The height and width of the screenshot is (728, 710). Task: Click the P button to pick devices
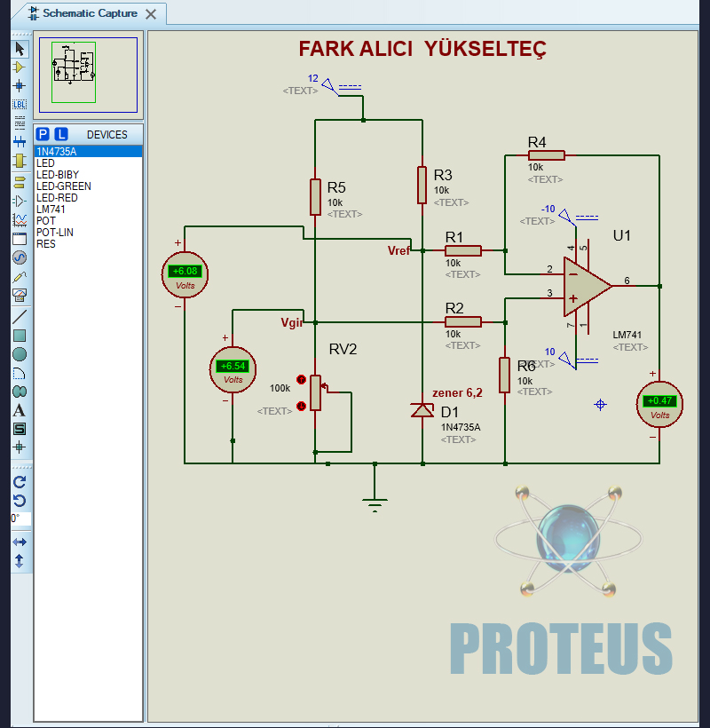pyautogui.click(x=42, y=133)
